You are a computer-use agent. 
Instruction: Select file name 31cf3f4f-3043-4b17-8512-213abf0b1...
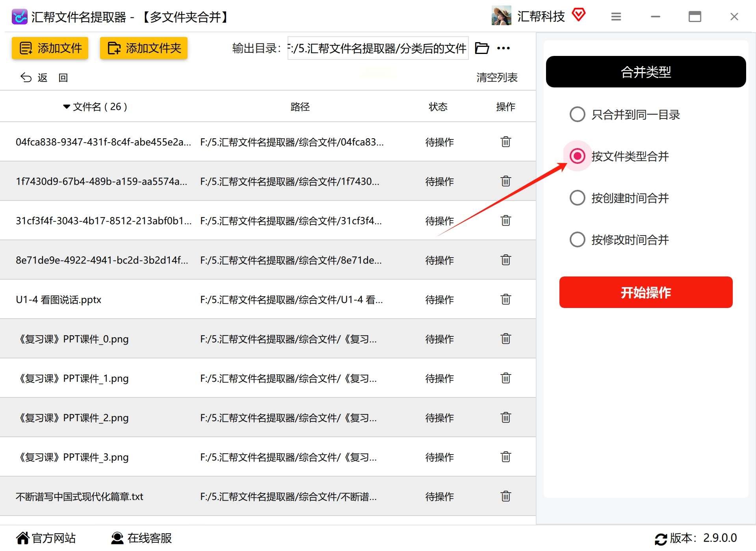click(104, 221)
